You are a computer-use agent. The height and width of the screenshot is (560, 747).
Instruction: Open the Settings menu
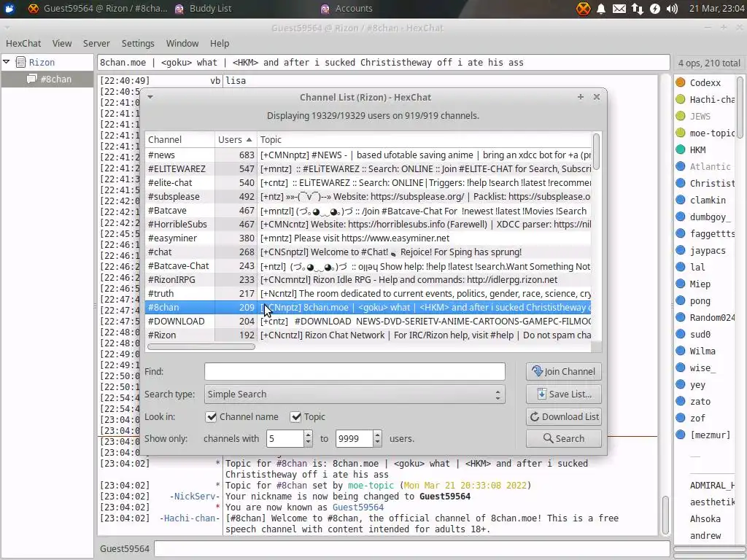[x=138, y=43]
